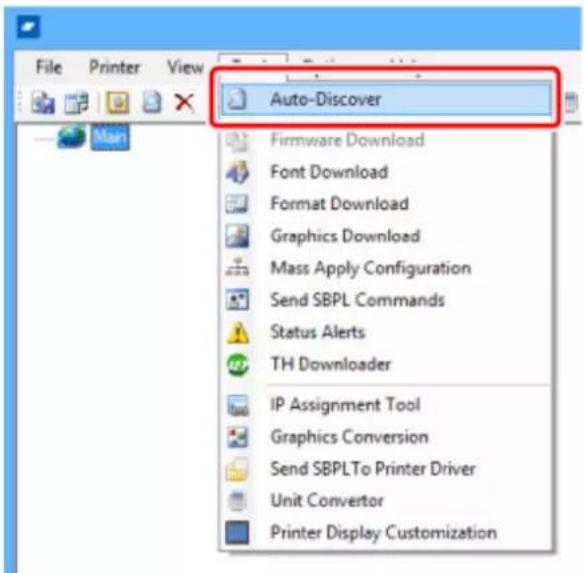Screen dimensions: 584x573
Task: Open the File menu
Action: coord(49,67)
